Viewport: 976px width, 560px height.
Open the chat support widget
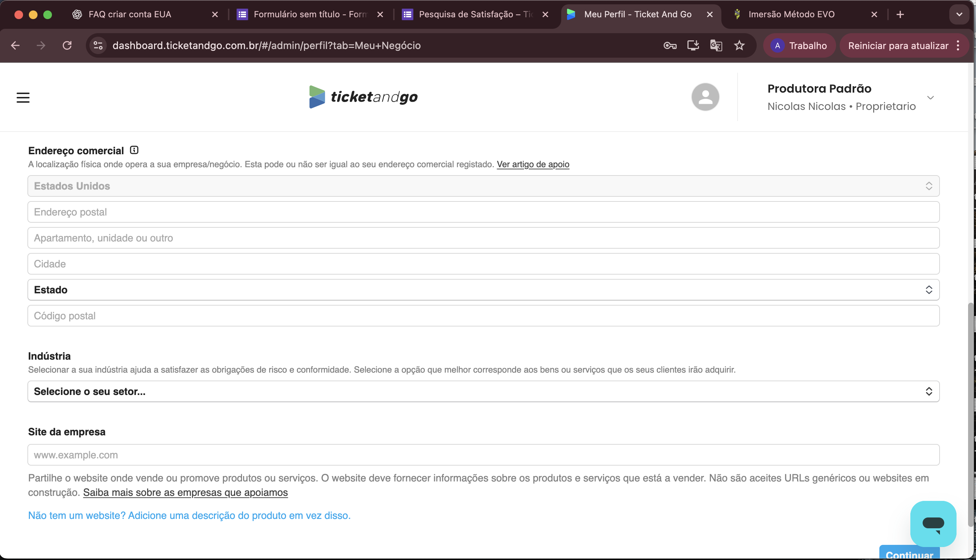point(933,524)
